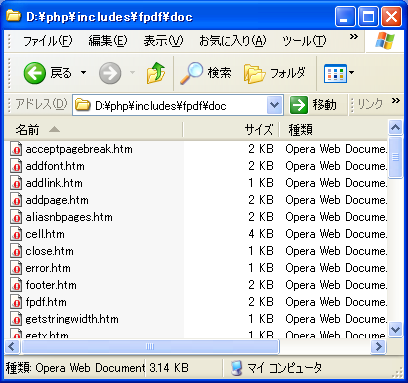Select the footer.htm file icon
This screenshot has height=383, width=408.
click(16, 285)
